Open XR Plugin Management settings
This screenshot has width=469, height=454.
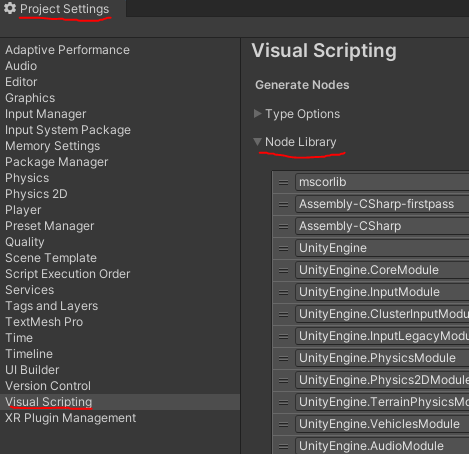pyautogui.click(x=70, y=418)
